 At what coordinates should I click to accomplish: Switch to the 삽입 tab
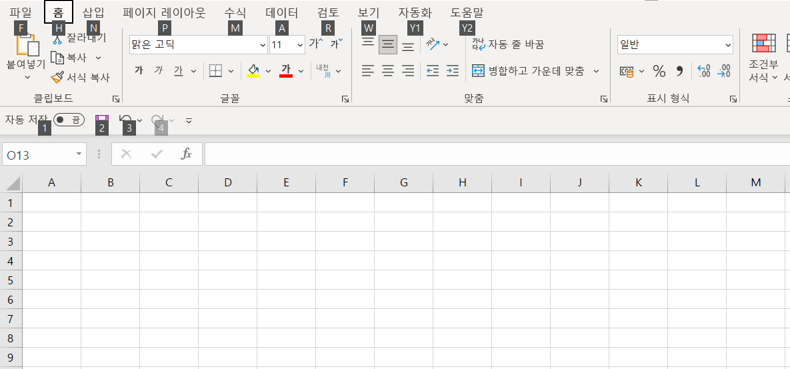(93, 13)
